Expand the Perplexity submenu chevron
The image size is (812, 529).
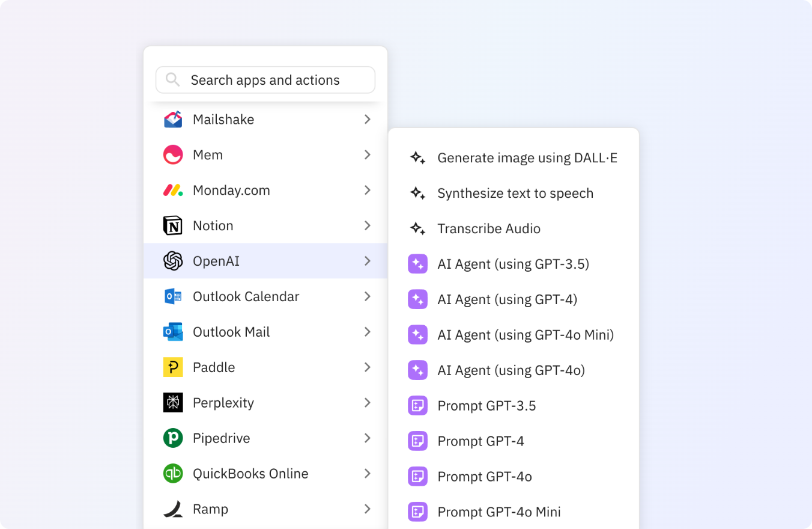tap(368, 403)
